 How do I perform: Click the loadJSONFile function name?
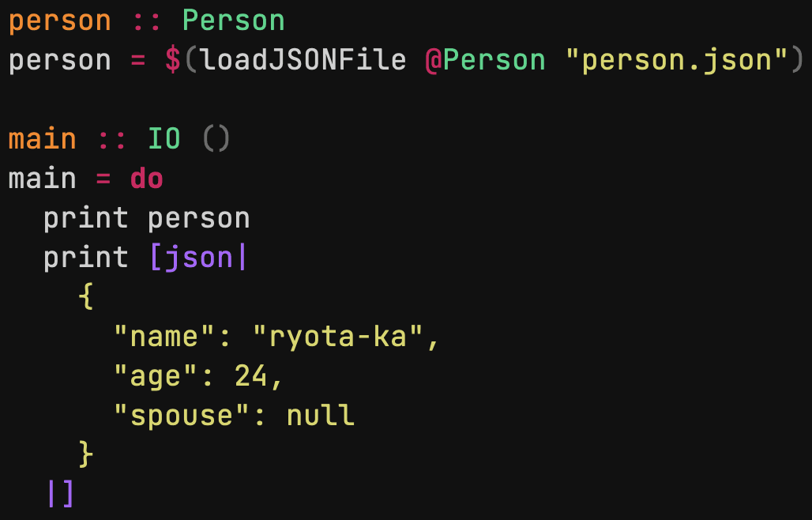(x=304, y=61)
